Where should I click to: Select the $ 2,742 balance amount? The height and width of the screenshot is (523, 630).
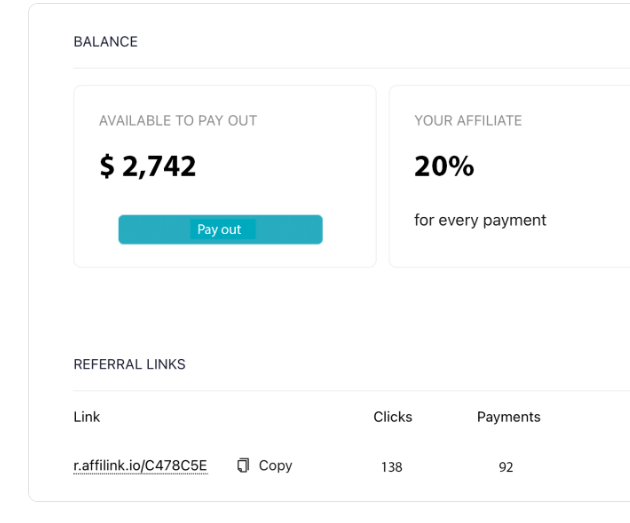coord(148,167)
